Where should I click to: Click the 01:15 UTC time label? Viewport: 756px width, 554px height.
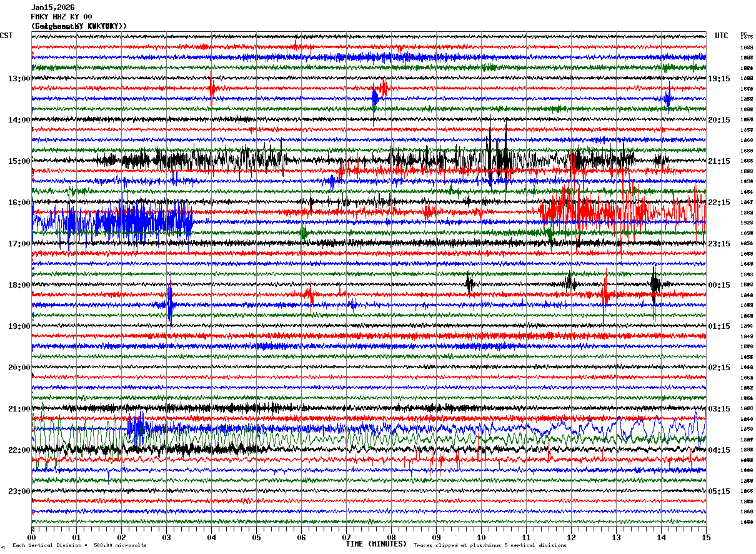719,326
